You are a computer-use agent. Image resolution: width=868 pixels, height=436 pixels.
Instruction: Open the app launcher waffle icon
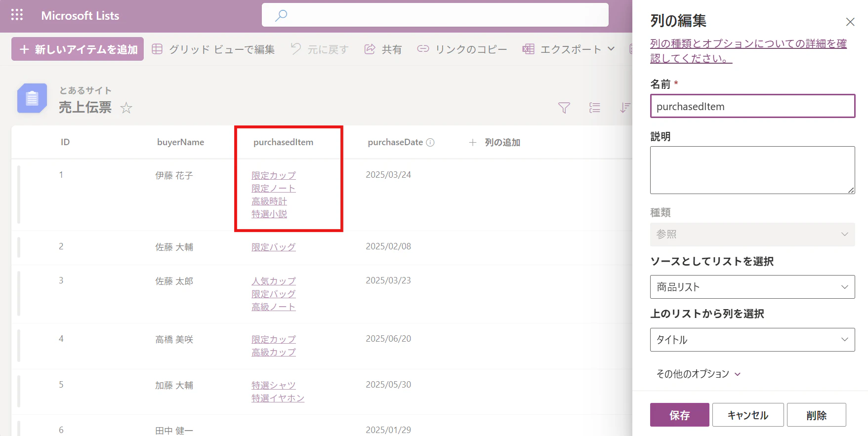coord(17,15)
